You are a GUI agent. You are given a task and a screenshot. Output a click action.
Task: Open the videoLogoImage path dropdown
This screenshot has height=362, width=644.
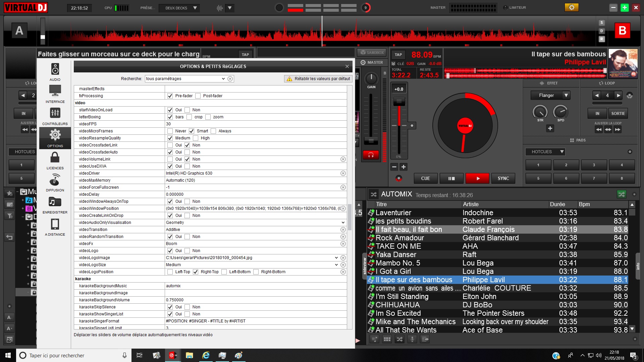point(336,258)
